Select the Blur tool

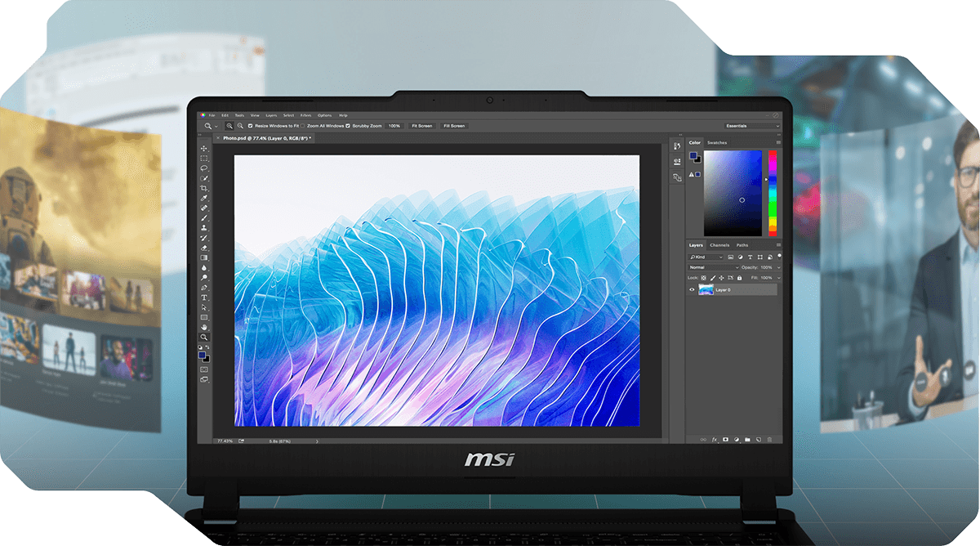pyautogui.click(x=204, y=267)
